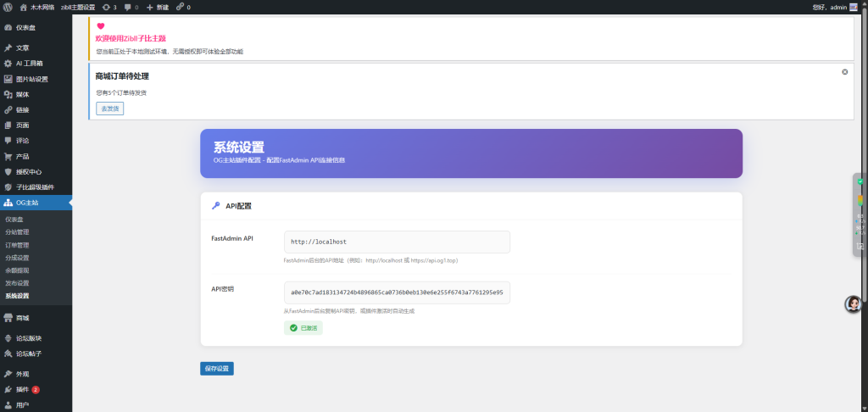Click the 去发货 button

(x=109, y=109)
